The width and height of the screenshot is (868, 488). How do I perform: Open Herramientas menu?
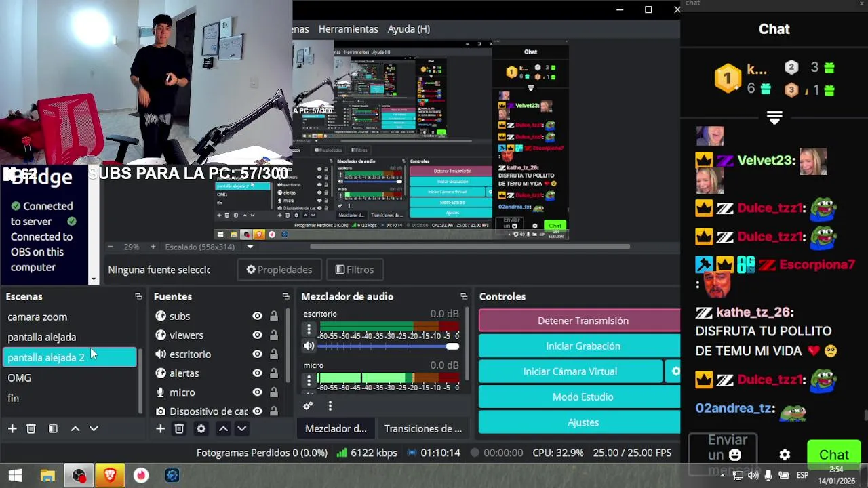click(x=349, y=29)
